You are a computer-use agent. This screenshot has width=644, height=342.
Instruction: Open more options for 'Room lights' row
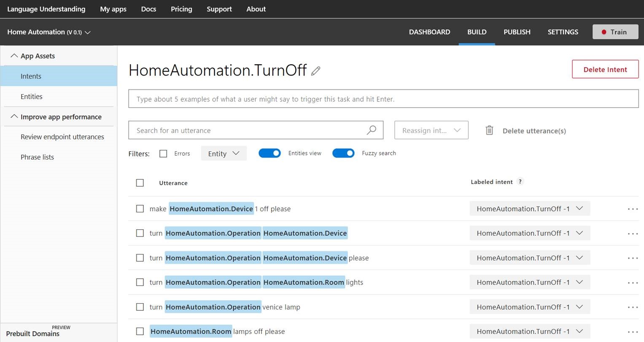(x=633, y=282)
